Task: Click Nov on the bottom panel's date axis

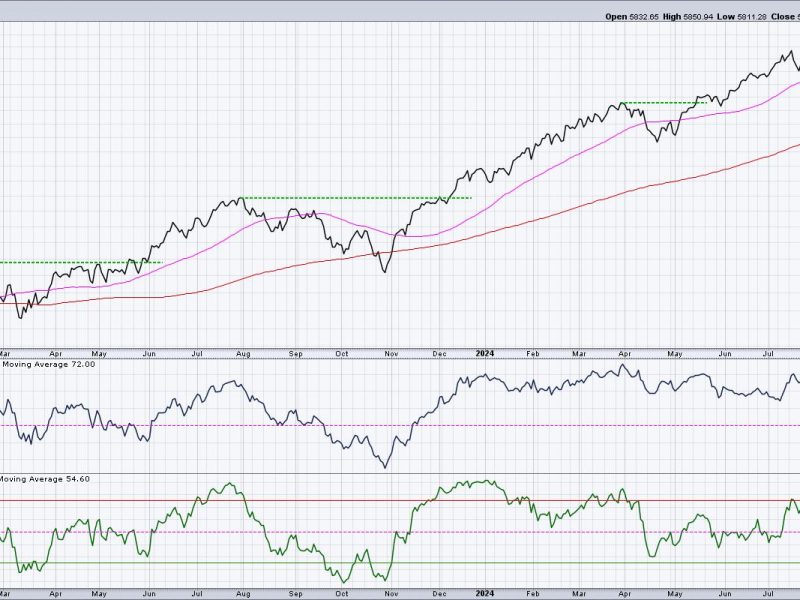Action: click(391, 594)
